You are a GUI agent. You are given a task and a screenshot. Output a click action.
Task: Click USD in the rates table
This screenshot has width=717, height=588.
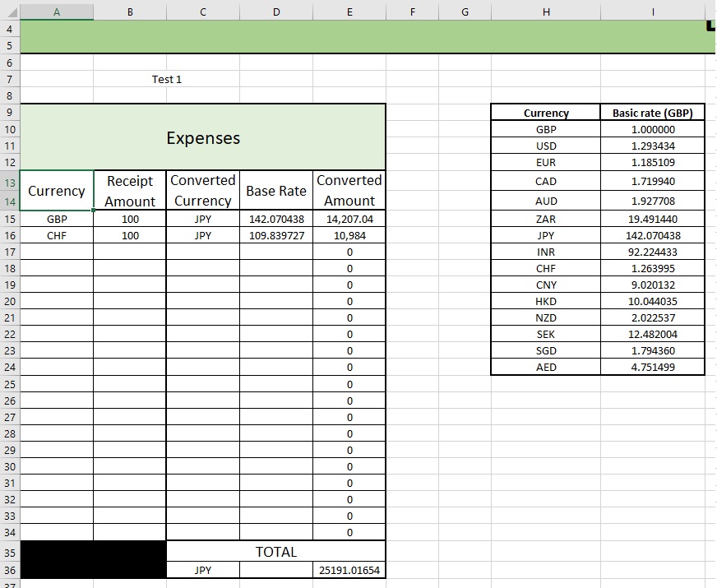tap(546, 146)
